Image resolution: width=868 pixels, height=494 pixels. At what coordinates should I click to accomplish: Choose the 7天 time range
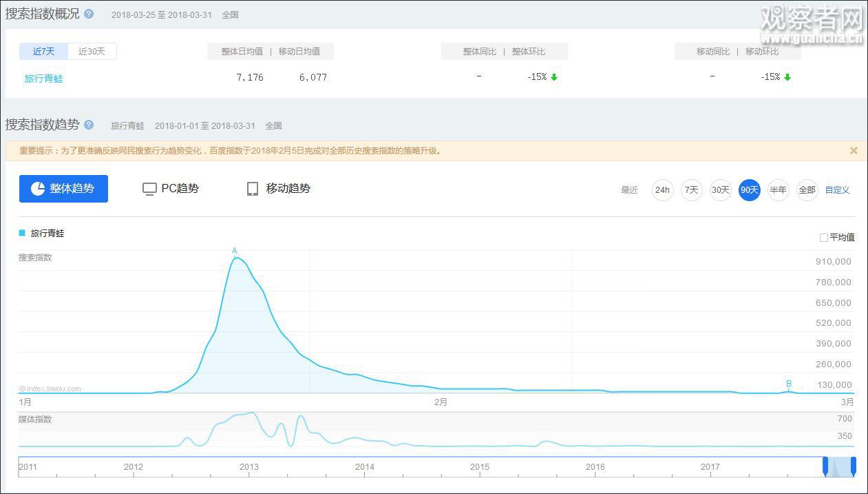(692, 190)
